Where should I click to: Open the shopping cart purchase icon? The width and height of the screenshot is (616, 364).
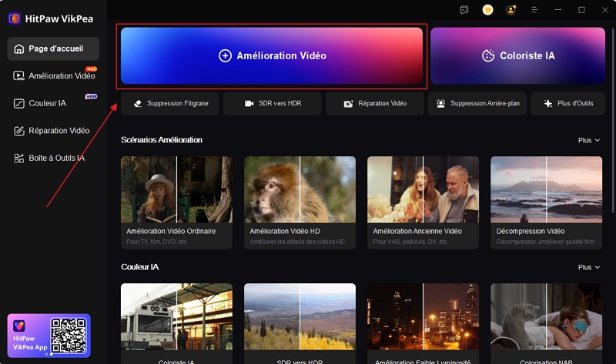click(487, 10)
